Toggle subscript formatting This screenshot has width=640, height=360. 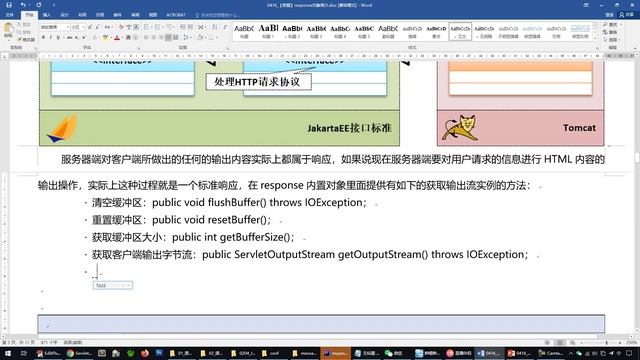(x=77, y=38)
